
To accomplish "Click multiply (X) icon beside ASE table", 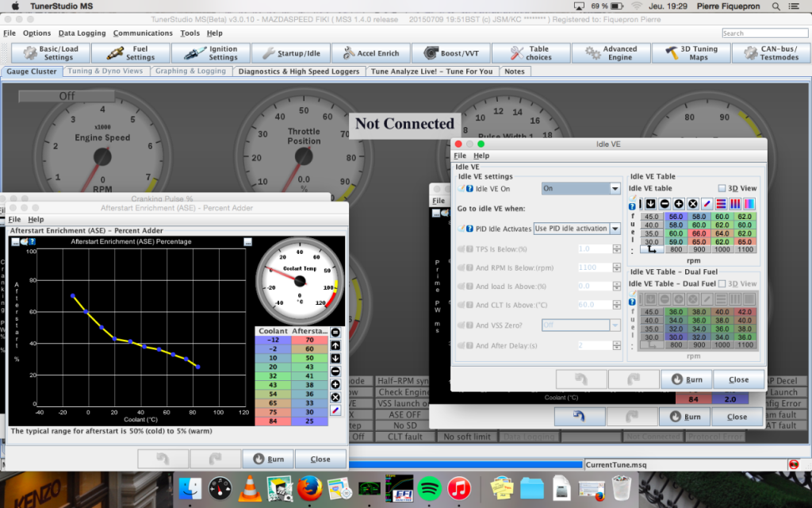I will 335,397.
